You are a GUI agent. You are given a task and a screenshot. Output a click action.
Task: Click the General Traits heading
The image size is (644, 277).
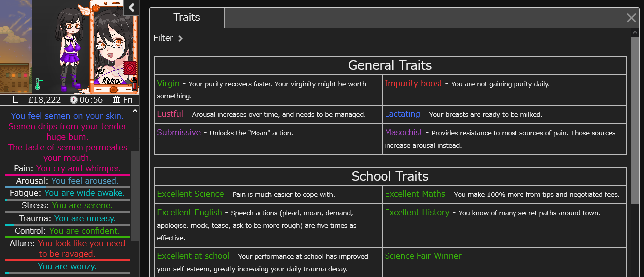[x=390, y=65]
